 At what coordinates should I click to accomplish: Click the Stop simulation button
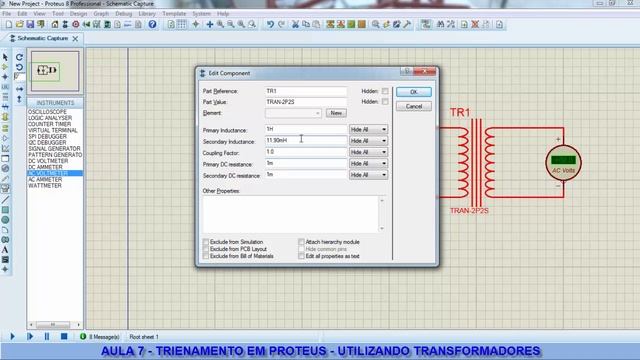(64, 336)
